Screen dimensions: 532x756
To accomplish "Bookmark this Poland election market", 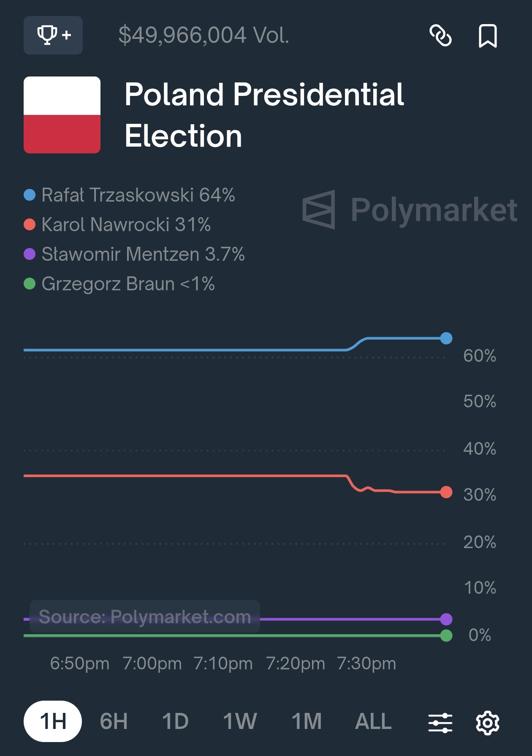I will 488,35.
